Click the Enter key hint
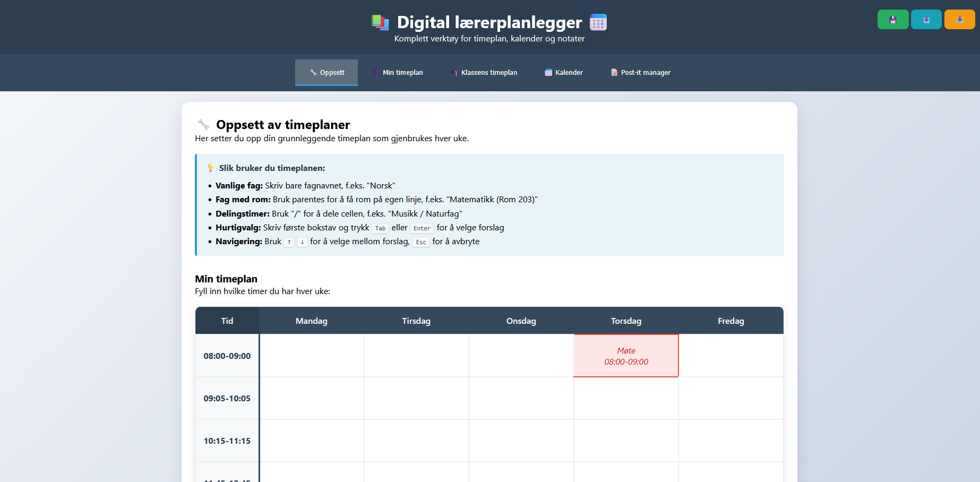The height and width of the screenshot is (482, 980). click(422, 228)
